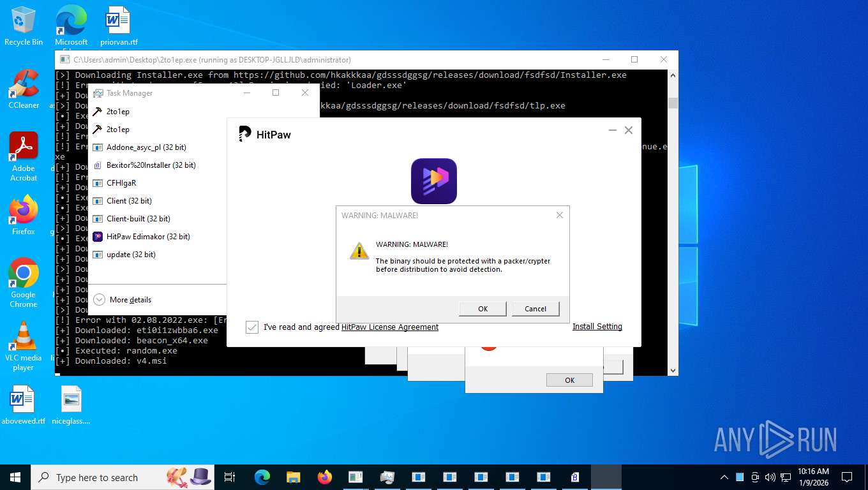This screenshot has height=490, width=868.
Task: Open the Microsoft Edge desktop shortcut
Action: tap(71, 26)
